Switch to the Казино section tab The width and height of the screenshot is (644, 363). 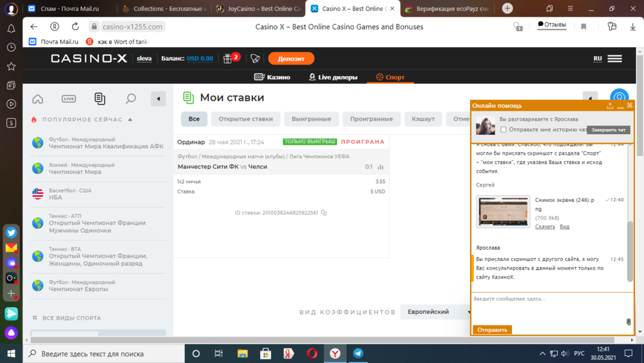pyautogui.click(x=272, y=77)
